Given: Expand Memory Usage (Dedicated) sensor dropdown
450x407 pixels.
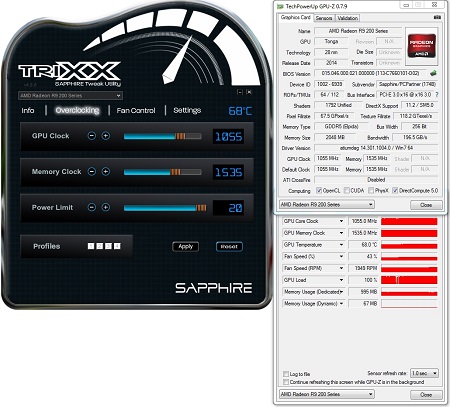Looking at the screenshot, I should [341, 292].
